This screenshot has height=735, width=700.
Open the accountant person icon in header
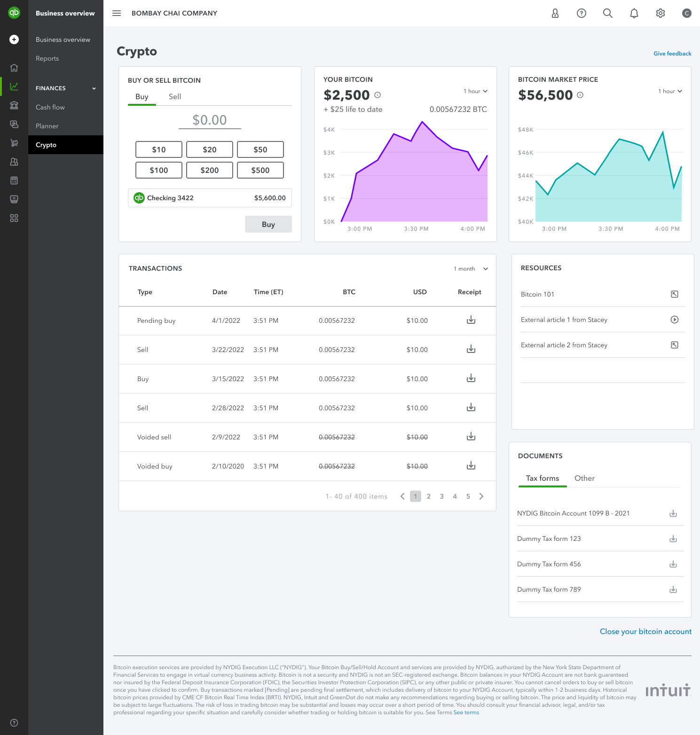555,13
